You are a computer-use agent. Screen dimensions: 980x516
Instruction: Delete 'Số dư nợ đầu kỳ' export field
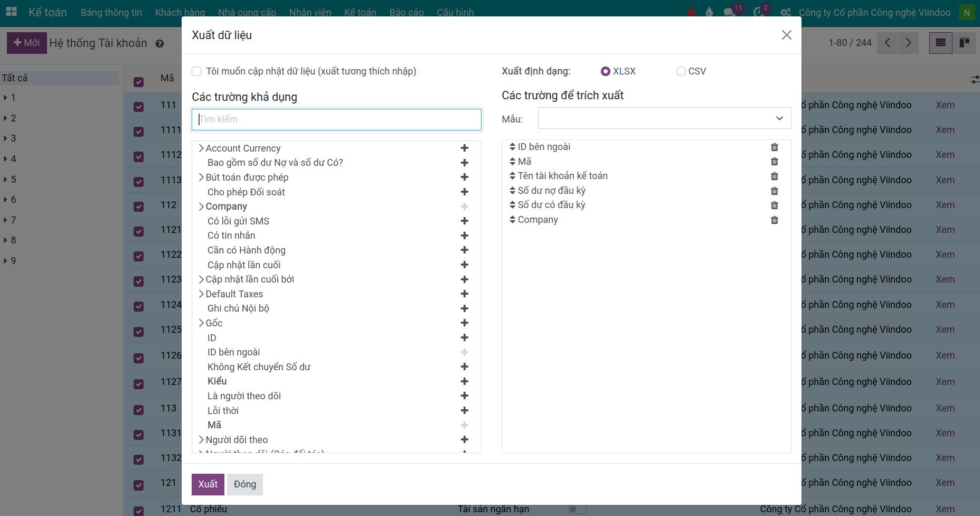pos(774,191)
